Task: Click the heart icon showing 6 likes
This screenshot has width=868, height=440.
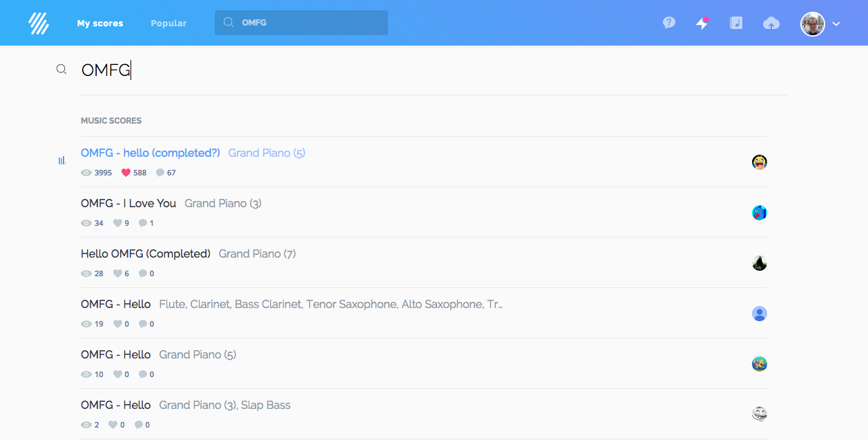Action: pos(117,274)
